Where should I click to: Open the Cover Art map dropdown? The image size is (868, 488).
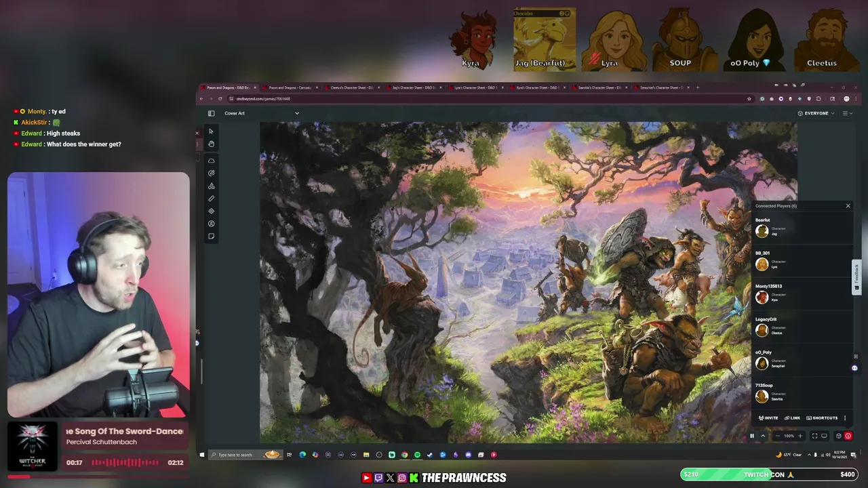[262, 113]
